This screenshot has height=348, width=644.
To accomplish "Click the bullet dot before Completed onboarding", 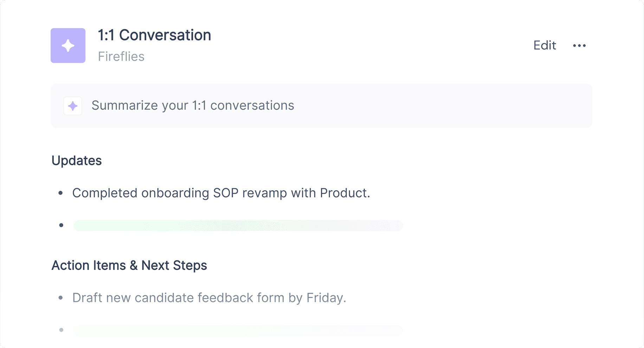I will (61, 193).
